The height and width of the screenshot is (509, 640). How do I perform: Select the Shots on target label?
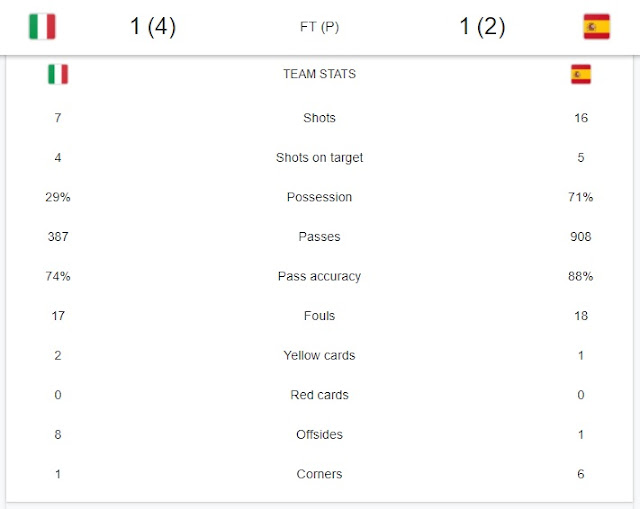(320, 158)
